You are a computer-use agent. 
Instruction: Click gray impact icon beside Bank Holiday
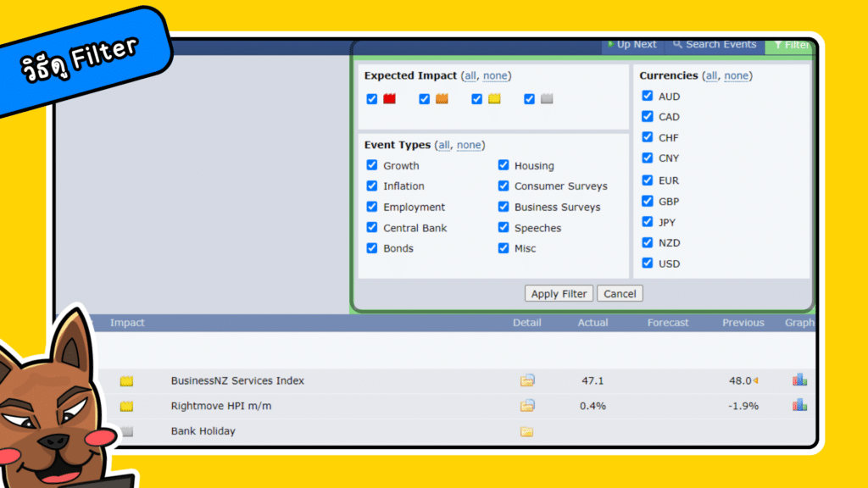click(126, 431)
